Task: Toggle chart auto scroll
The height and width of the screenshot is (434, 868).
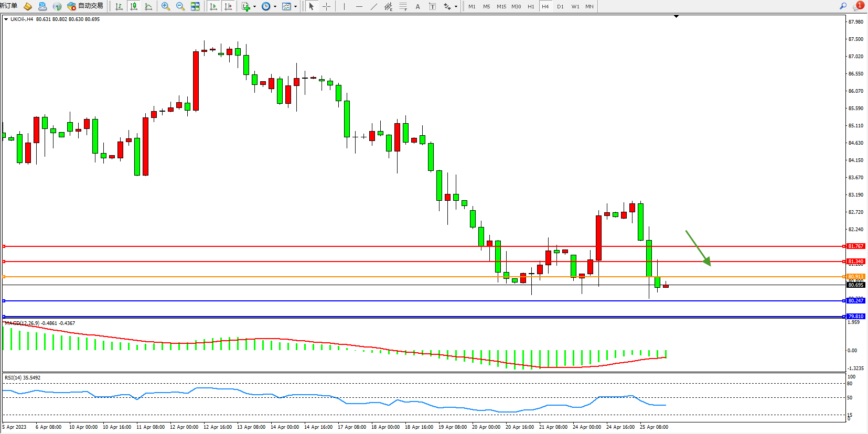Action: (x=213, y=6)
